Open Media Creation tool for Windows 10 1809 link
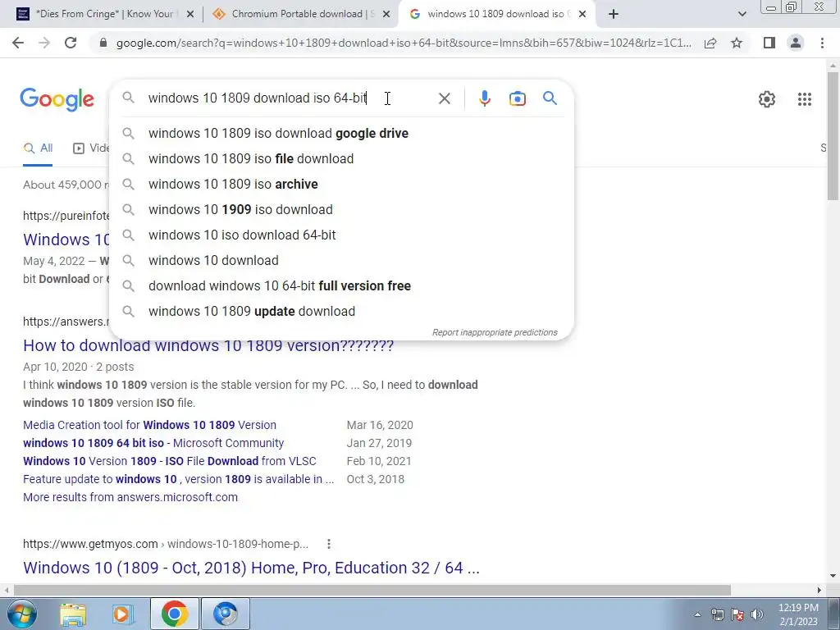This screenshot has width=840, height=630. point(149,425)
